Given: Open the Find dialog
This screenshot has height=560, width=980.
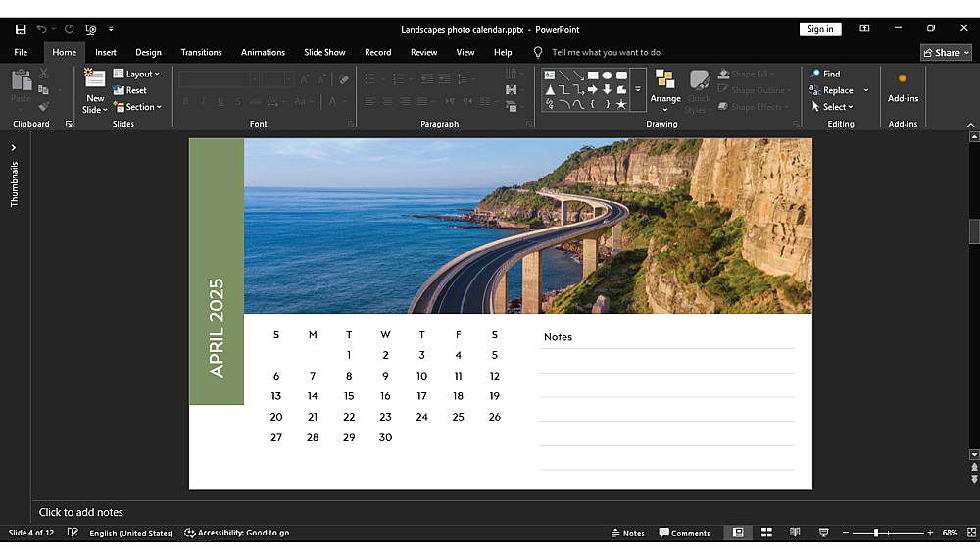Looking at the screenshot, I should click(x=825, y=74).
